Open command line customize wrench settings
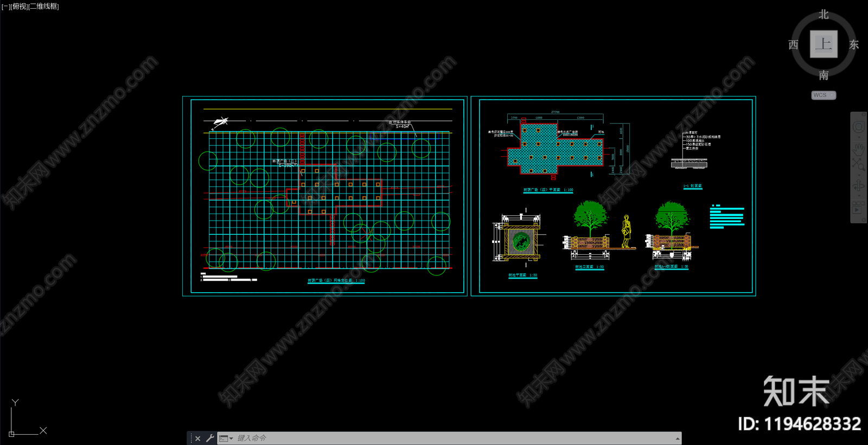This screenshot has width=868, height=445. coord(210,438)
